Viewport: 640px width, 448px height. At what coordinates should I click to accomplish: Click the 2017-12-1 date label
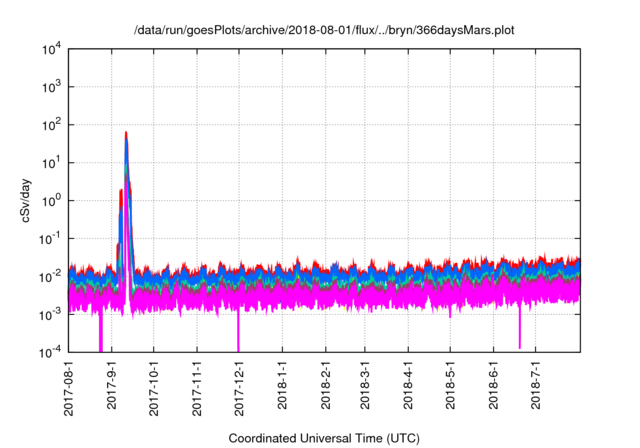click(239, 388)
